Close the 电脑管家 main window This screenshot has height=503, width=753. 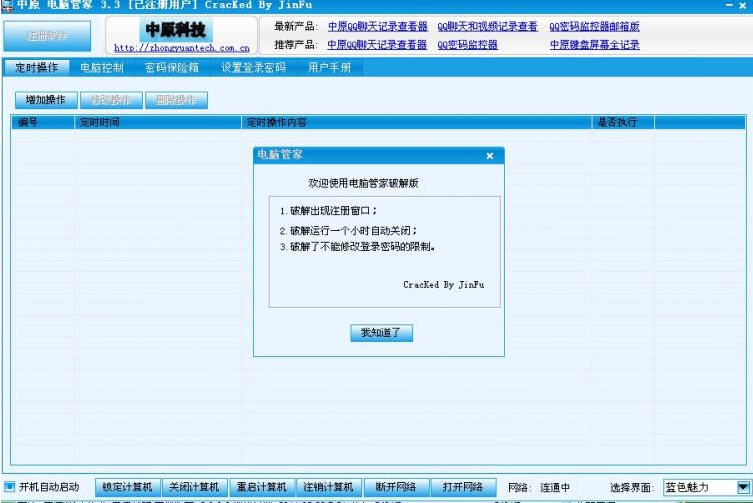pos(742,5)
